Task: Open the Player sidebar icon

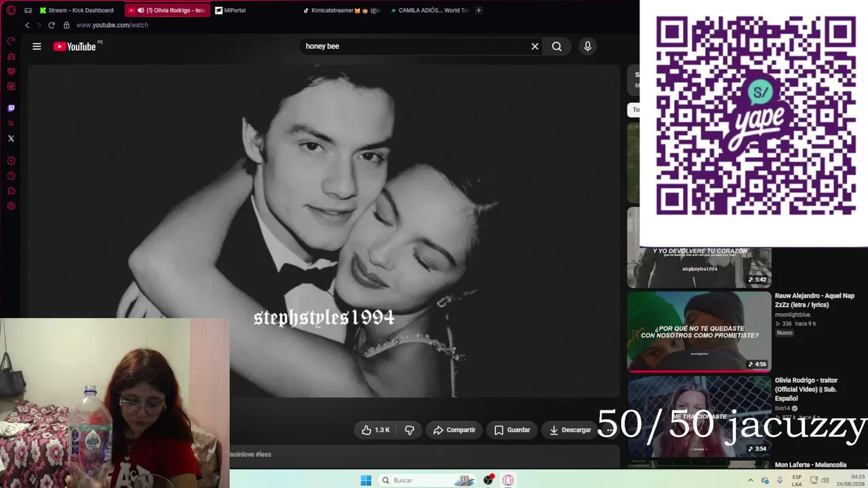Action: point(11,161)
